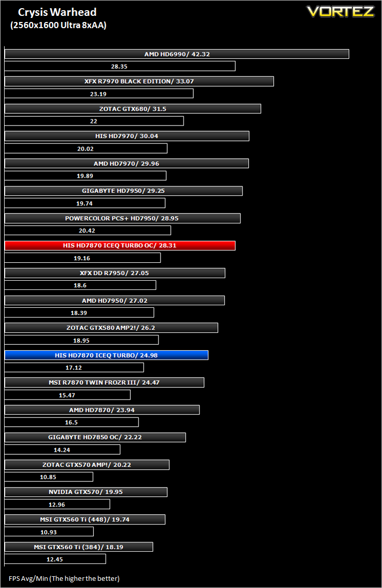Click the POWERCOLOR PCS+ HD7950 bar

(123, 218)
